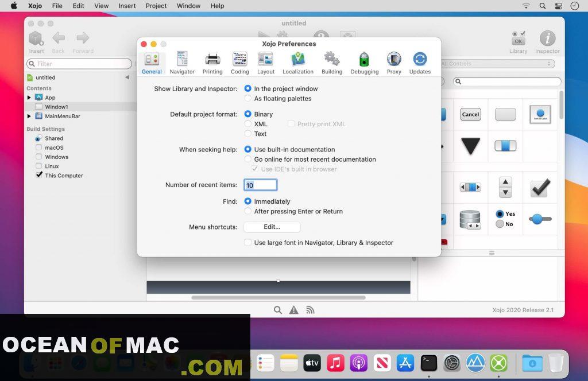Open the Localization preferences pane
The width and height of the screenshot is (588, 381).
[298, 63]
